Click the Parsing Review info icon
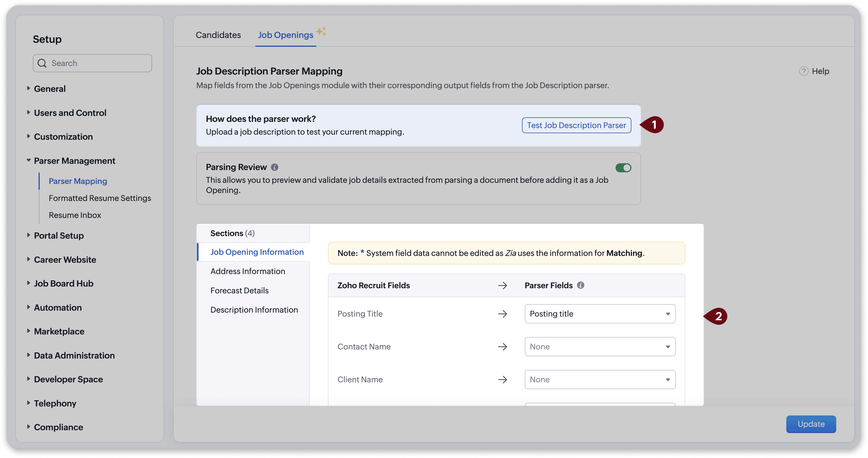This screenshot has width=868, height=458. click(x=275, y=167)
